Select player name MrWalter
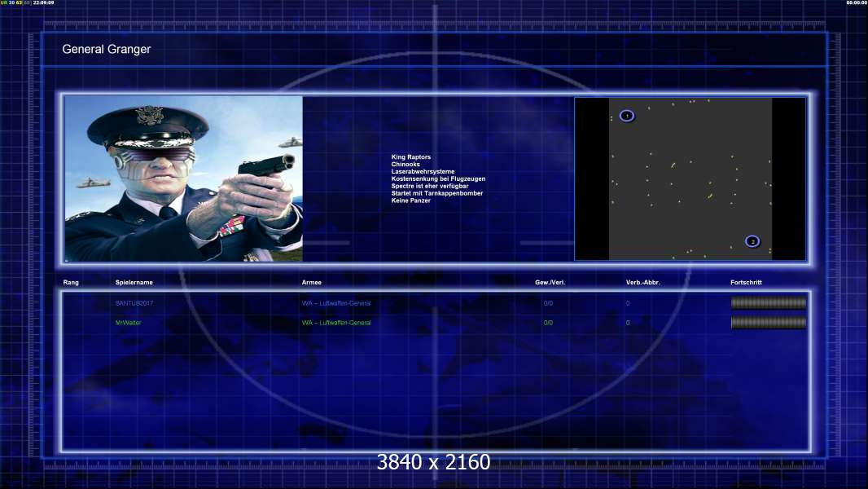Viewport: 868px width, 489px height. coord(129,323)
